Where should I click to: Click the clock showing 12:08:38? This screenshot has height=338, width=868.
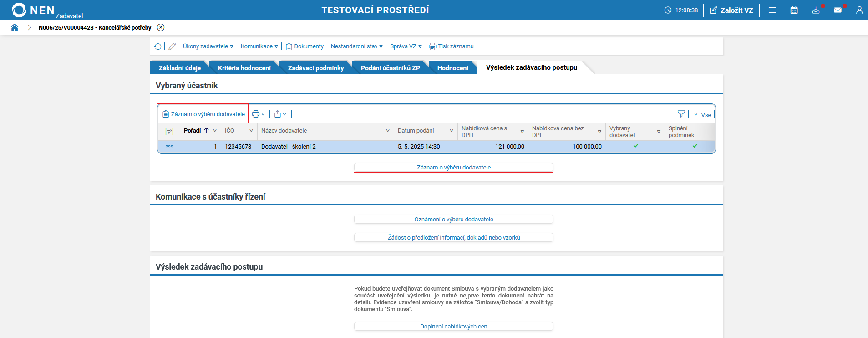pyautogui.click(x=681, y=10)
